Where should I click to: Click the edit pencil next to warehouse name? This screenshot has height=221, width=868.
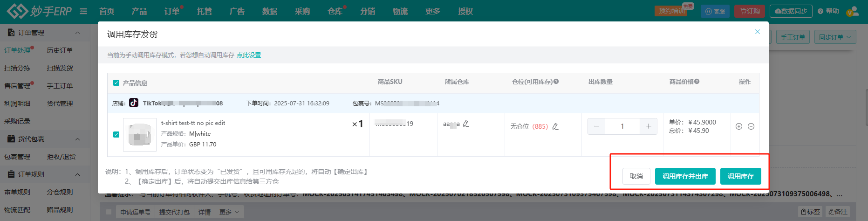466,124
